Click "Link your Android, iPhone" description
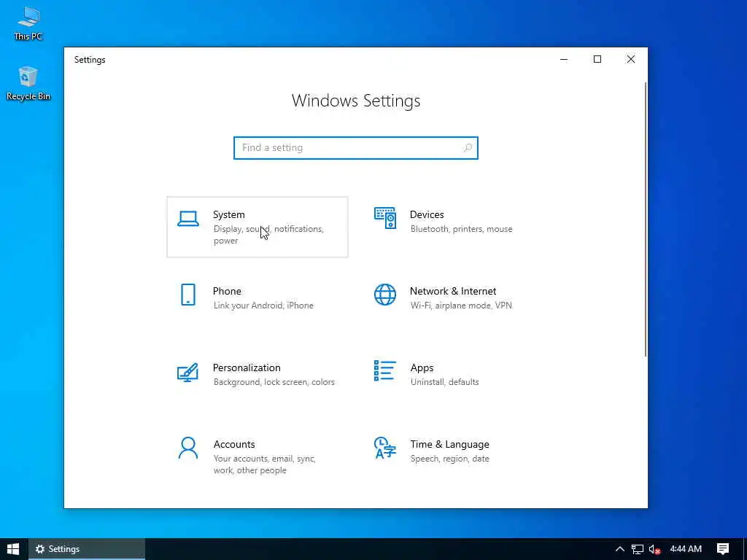Screen dimensions: 747x560 263,306
